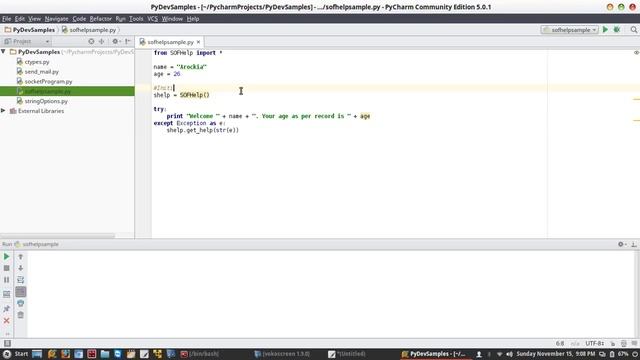Switch to /bin/bash taskbar window
This screenshot has height=360, width=640.
[x=200, y=354]
